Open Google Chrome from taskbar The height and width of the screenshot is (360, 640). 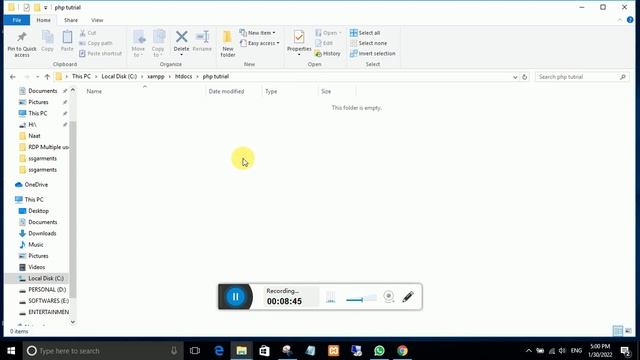[x=402, y=351]
